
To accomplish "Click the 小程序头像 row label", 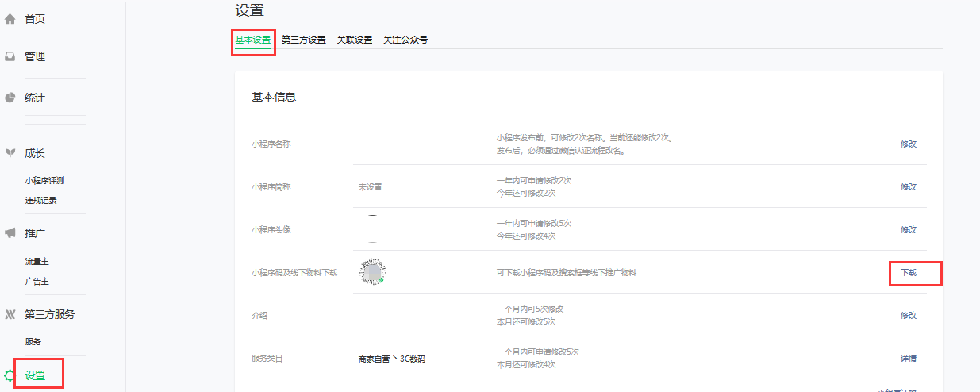I will tap(271, 230).
